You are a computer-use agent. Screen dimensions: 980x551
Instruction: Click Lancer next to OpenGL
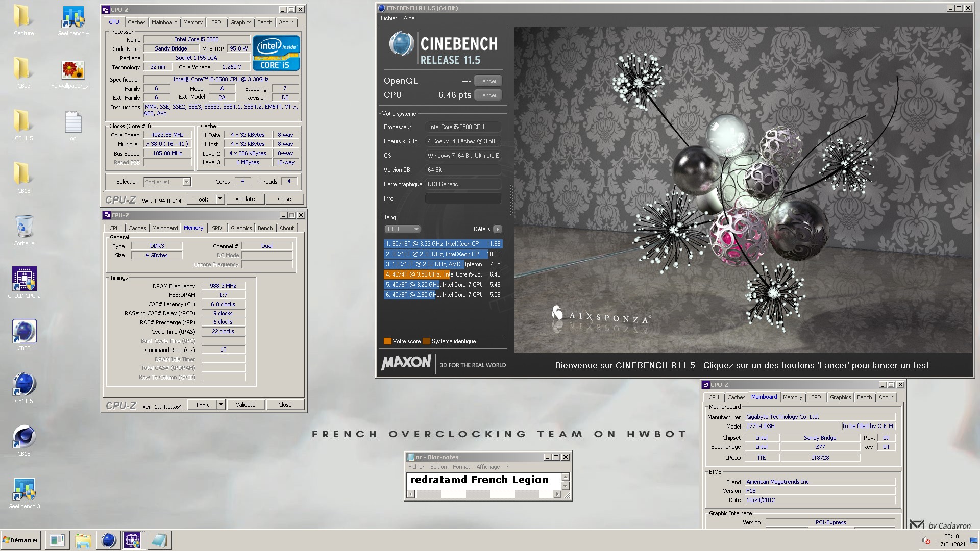point(487,81)
